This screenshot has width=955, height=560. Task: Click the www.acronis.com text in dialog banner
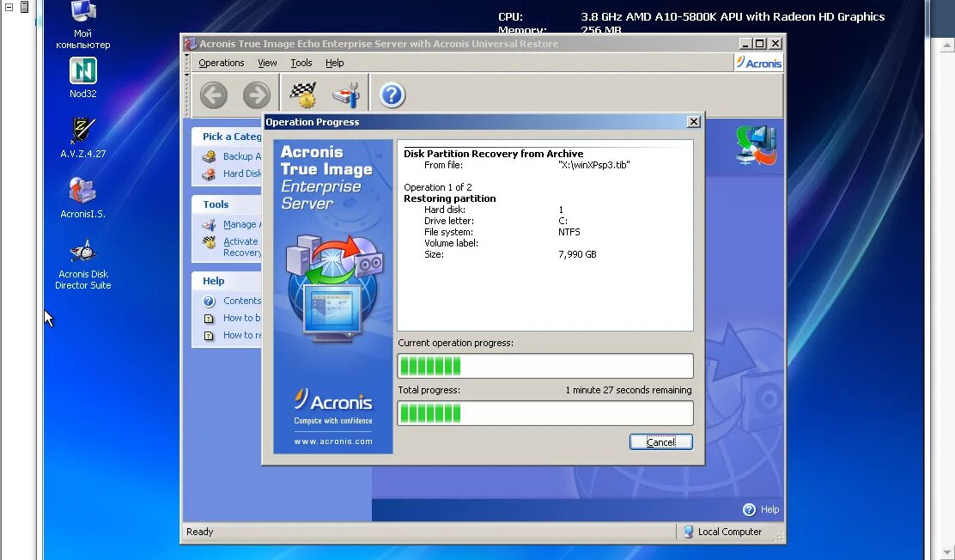(333, 441)
